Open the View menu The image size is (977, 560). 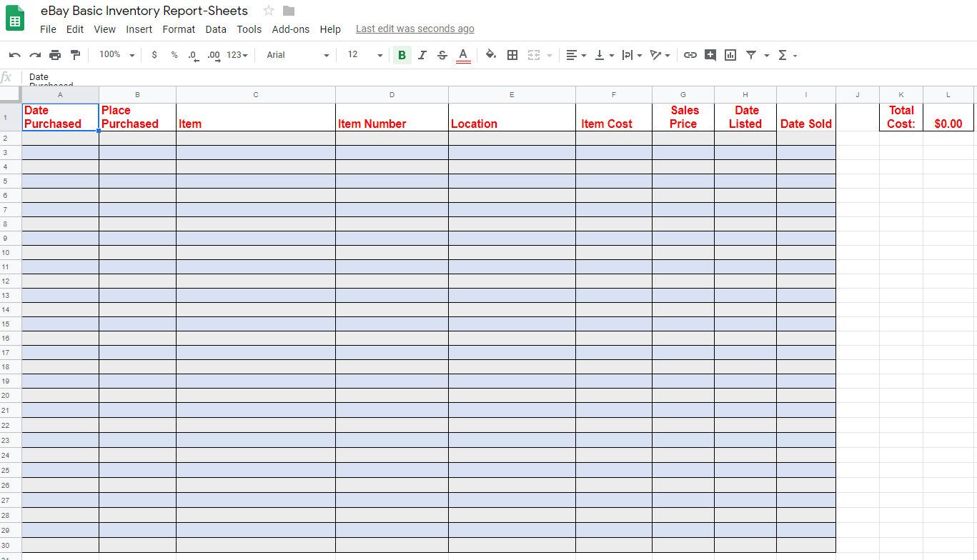[x=104, y=29]
